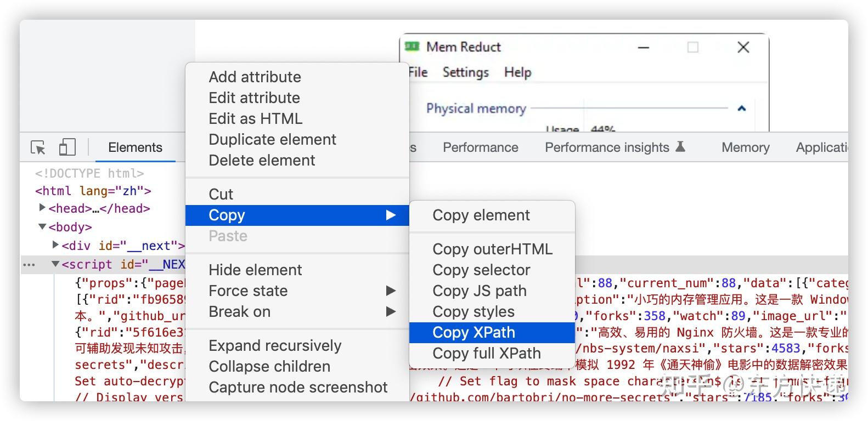Choose Copy full XPath option
The image size is (868, 421).
click(486, 353)
